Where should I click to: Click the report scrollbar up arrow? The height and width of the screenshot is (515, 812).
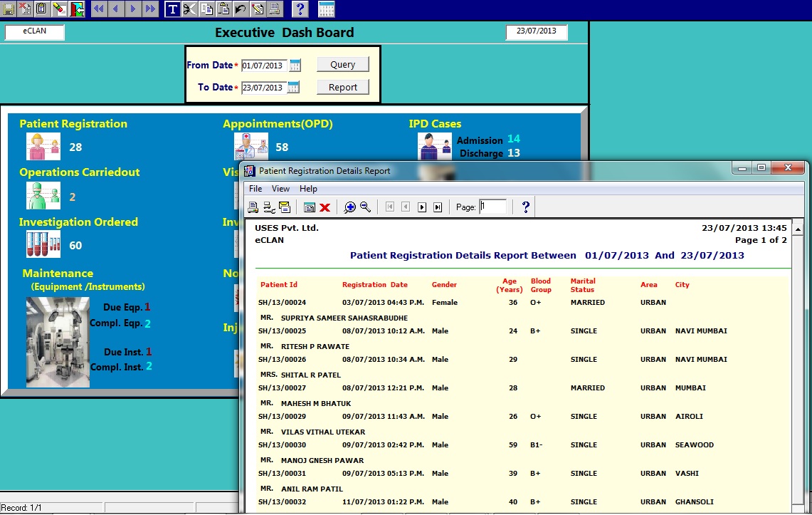pyautogui.click(x=798, y=229)
